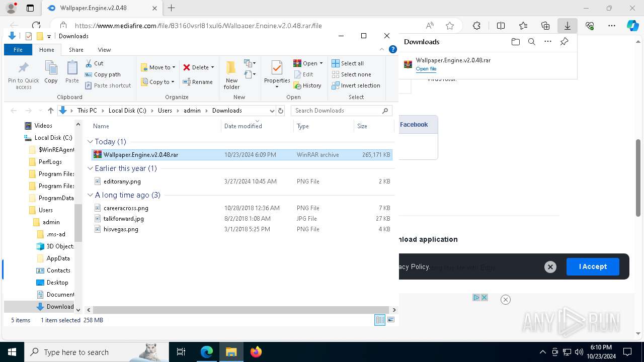Click Select all in ribbon

pos(348,63)
